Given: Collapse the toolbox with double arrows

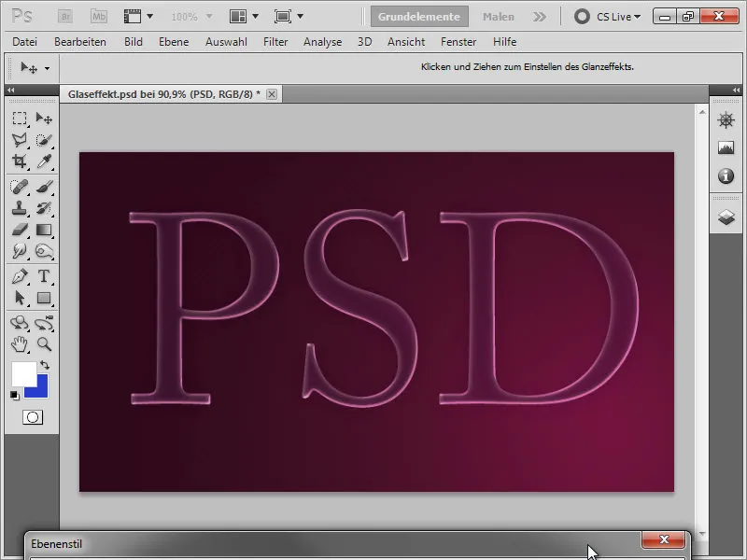Looking at the screenshot, I should click(x=10, y=90).
